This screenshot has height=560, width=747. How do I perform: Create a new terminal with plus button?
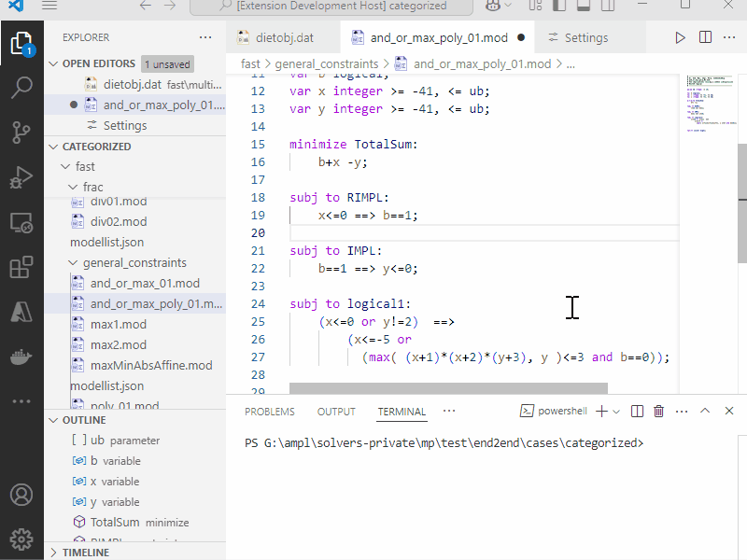pyautogui.click(x=601, y=412)
